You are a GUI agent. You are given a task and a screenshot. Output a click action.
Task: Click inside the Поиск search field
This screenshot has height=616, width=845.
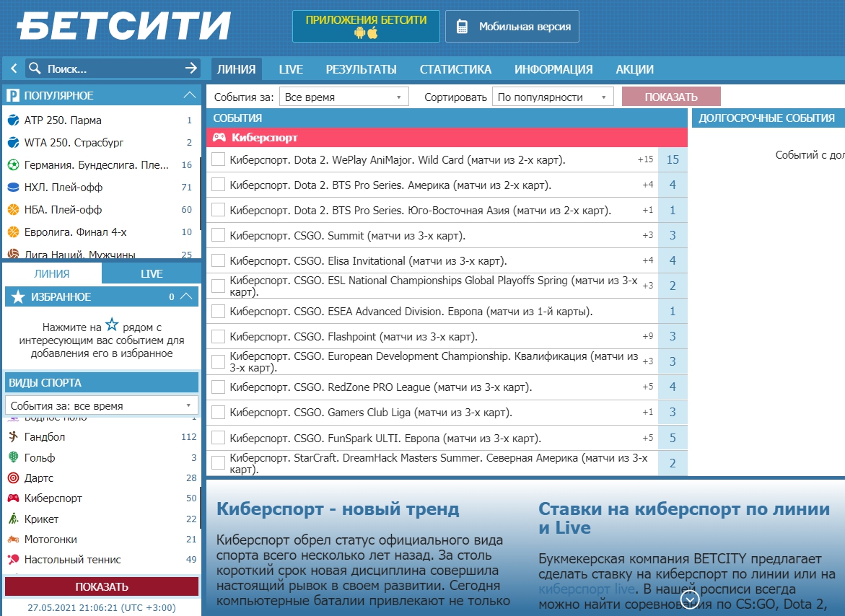point(101,67)
